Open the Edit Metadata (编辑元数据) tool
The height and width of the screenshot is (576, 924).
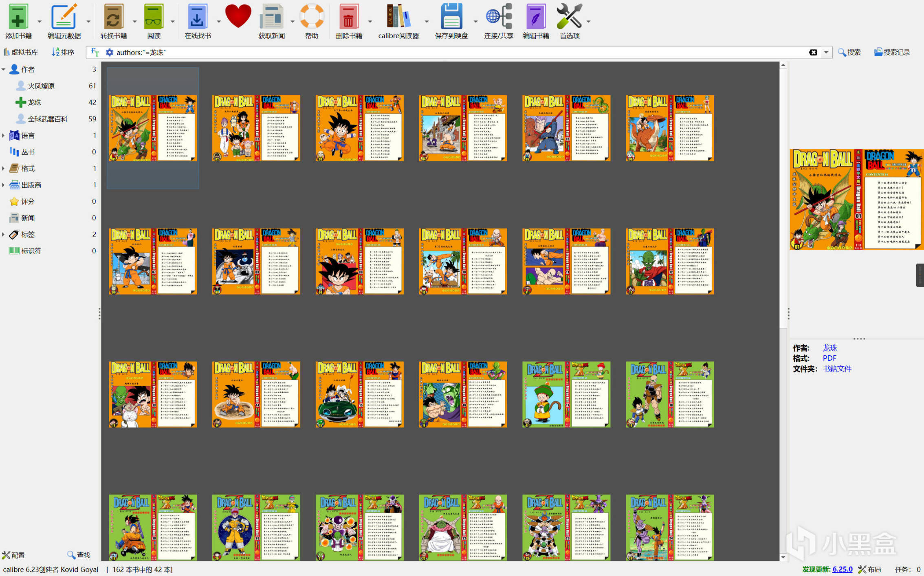64,17
